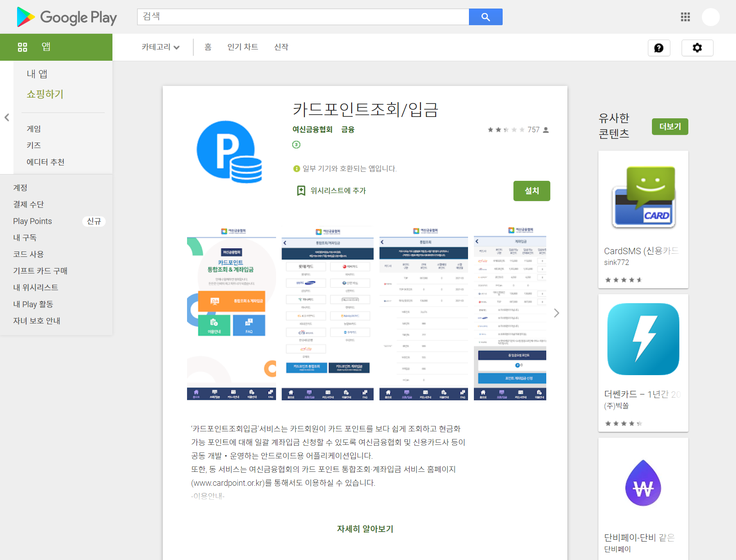Open 내 구독 page
The image size is (736, 560).
[25, 237]
